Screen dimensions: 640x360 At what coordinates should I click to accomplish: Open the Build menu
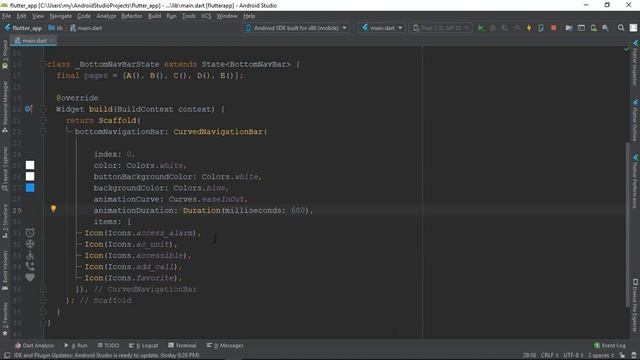tap(154, 16)
